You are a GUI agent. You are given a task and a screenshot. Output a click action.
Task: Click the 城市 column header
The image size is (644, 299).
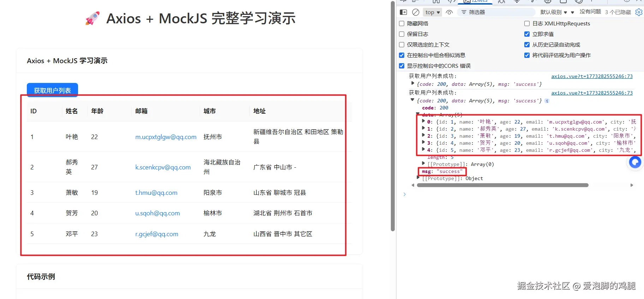[x=210, y=111]
